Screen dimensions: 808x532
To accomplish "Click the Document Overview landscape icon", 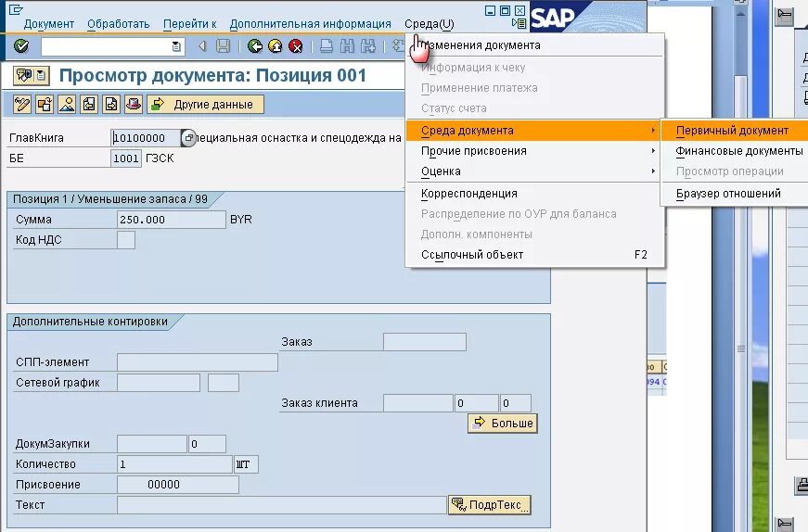I will point(67,105).
